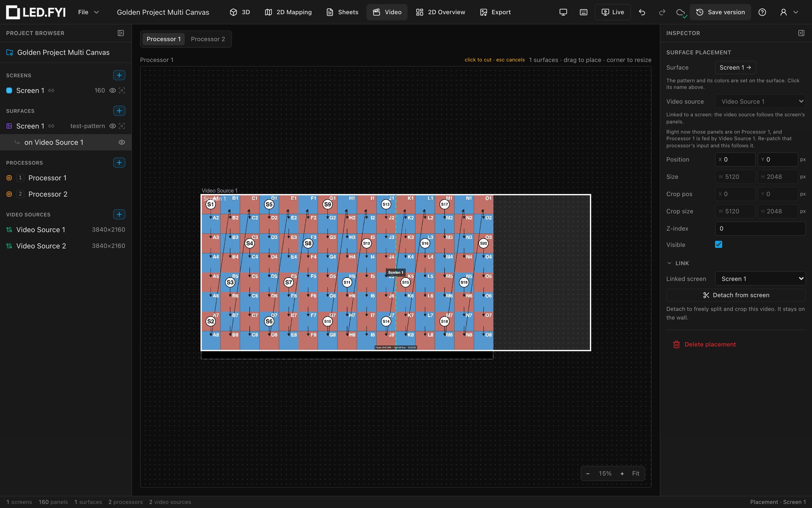Add a new video source with plus icon
Image resolution: width=812 pixels, height=508 pixels.
[x=119, y=214]
